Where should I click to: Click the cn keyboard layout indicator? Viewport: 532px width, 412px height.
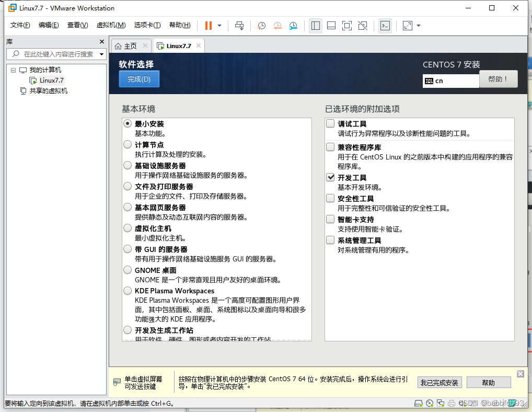450,81
